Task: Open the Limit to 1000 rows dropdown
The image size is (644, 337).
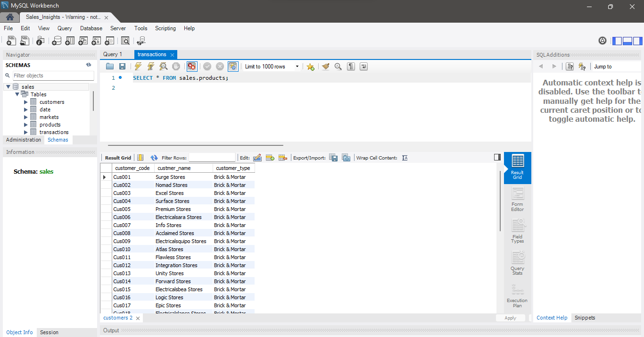Action: coord(272,67)
